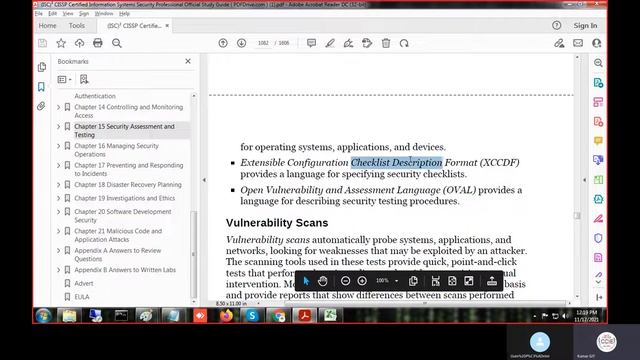Print the document

tap(98, 43)
